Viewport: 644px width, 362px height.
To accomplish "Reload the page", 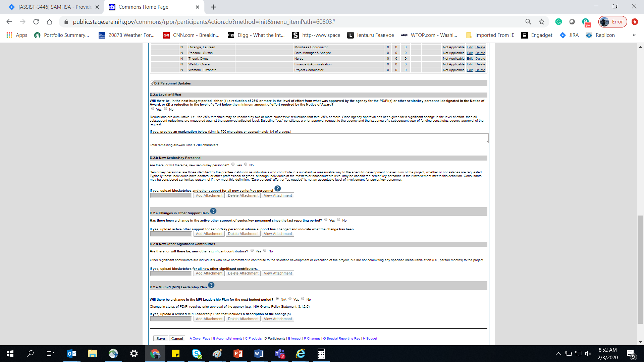I will coord(36,22).
